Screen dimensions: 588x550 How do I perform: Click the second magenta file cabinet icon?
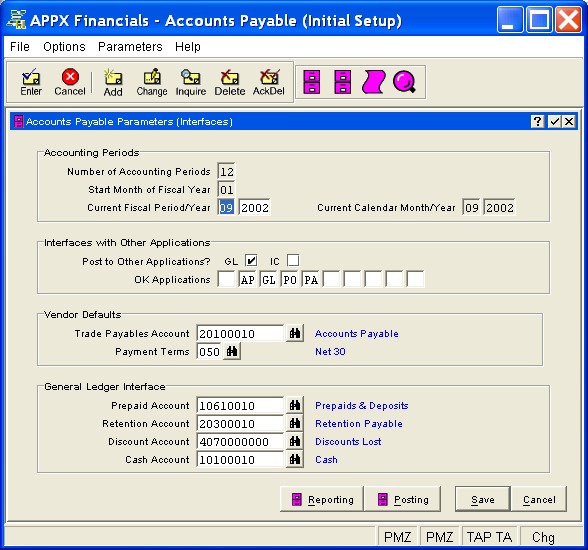tap(342, 82)
